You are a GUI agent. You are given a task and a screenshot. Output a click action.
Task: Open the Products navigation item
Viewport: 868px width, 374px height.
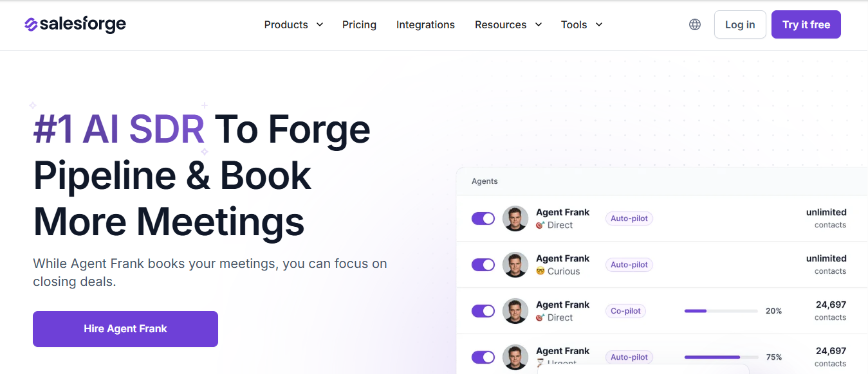tap(286, 24)
